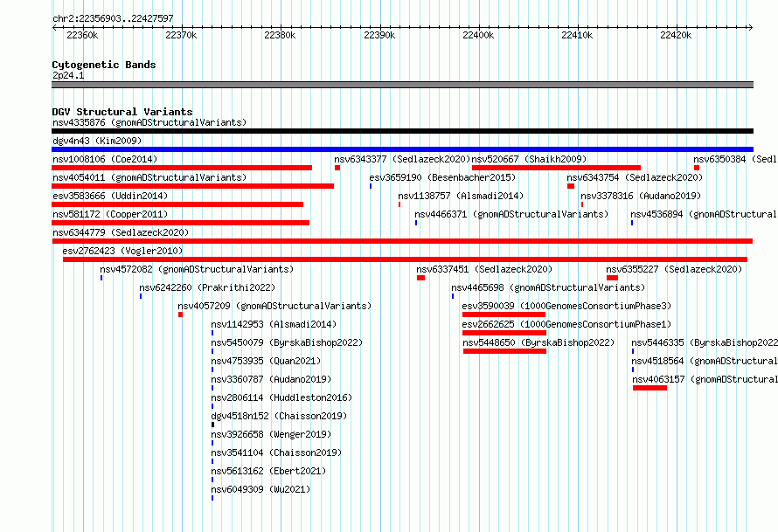Click the 22400k ruler tick label
Screen dimensions: 778x532
coord(478,35)
